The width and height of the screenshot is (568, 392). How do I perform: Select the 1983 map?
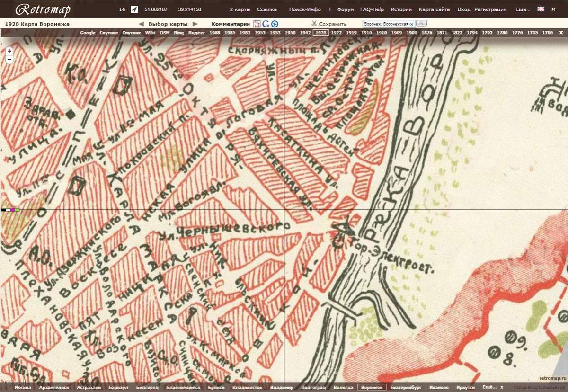pos(245,33)
